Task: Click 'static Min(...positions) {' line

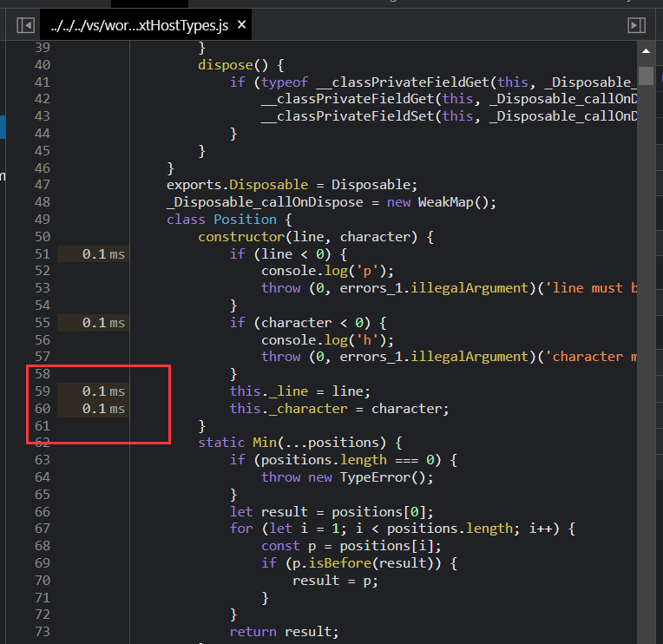Action: pos(299,443)
